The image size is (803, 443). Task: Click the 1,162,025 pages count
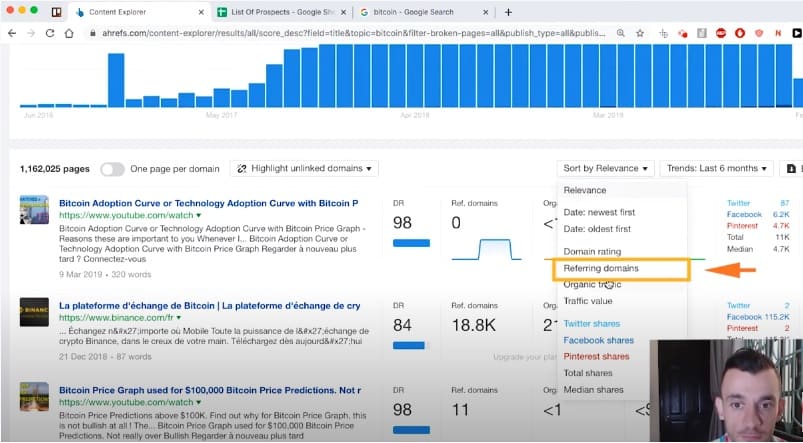(55, 169)
